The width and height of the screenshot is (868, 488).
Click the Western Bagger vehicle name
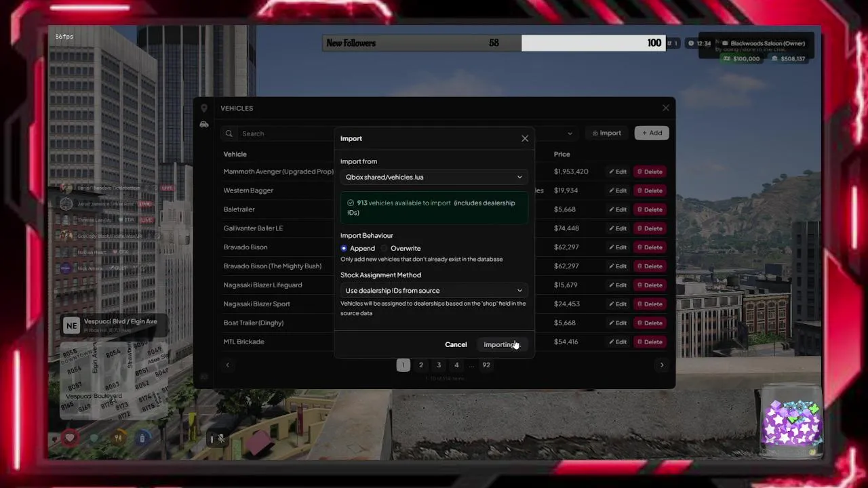248,190
